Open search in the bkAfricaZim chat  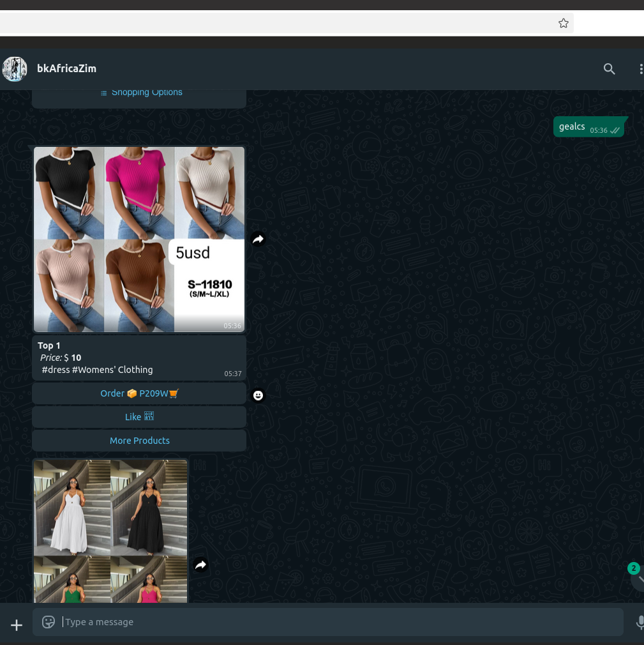tap(609, 69)
